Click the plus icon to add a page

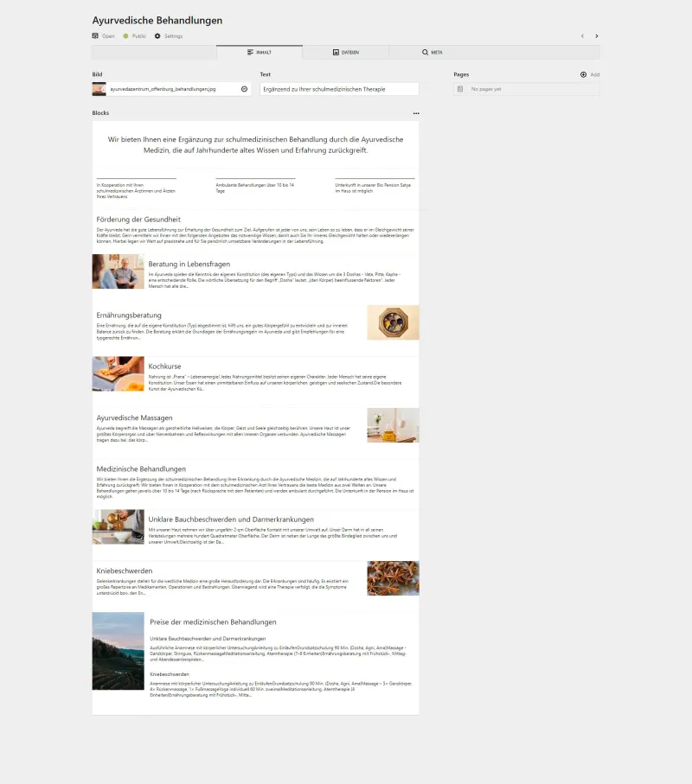(582, 74)
